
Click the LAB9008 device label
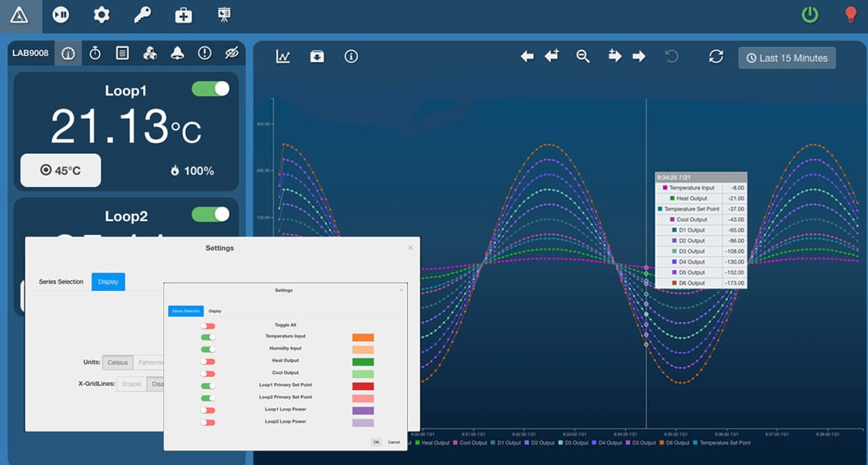(30, 53)
